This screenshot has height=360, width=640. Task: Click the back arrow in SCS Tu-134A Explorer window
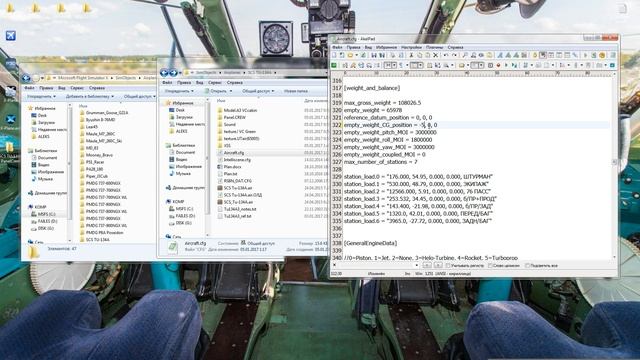164,73
